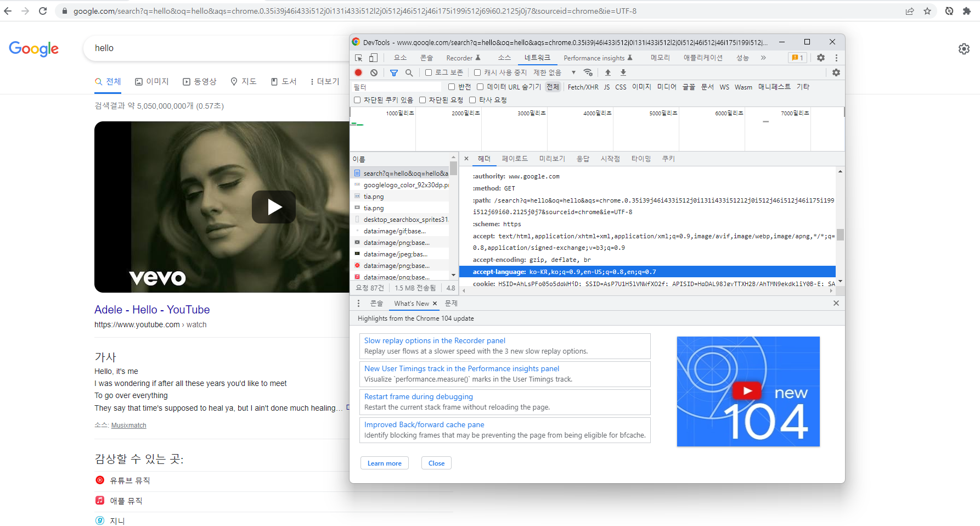Enable the 캐시 사용 중지 checkbox
The width and height of the screenshot is (980, 526).
[477, 72]
